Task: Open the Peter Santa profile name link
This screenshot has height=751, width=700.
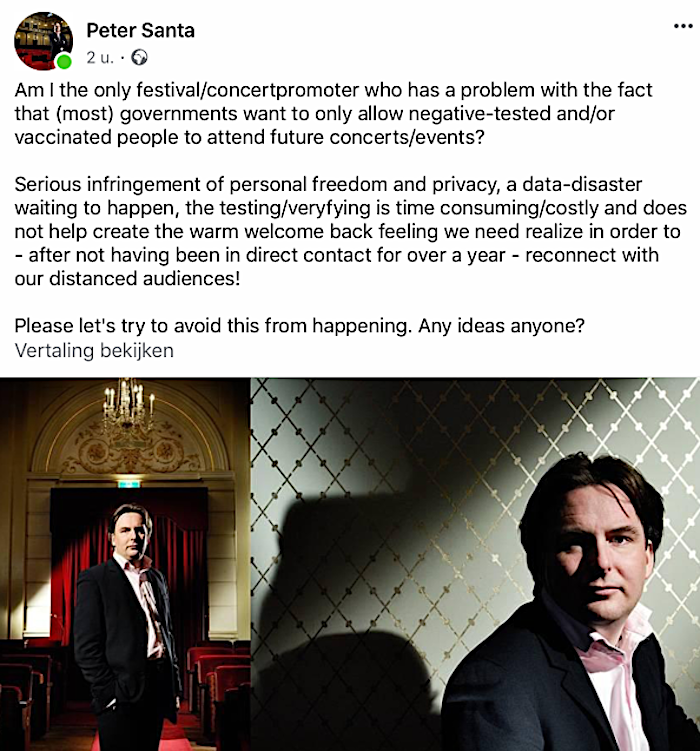Action: coord(140,31)
